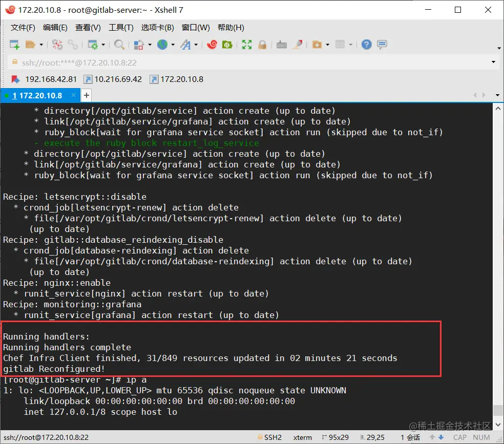
Task: Click the terminal scrollbar up arrow
Action: point(498,109)
